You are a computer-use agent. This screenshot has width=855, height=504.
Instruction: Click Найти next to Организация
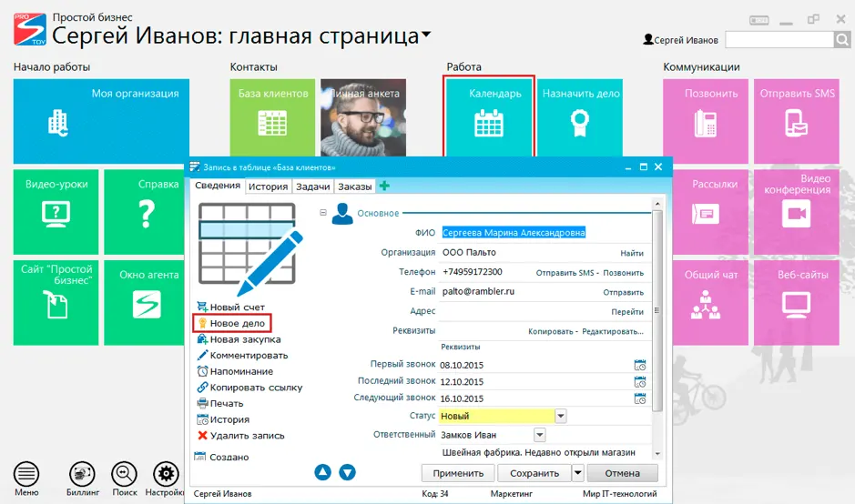631,253
